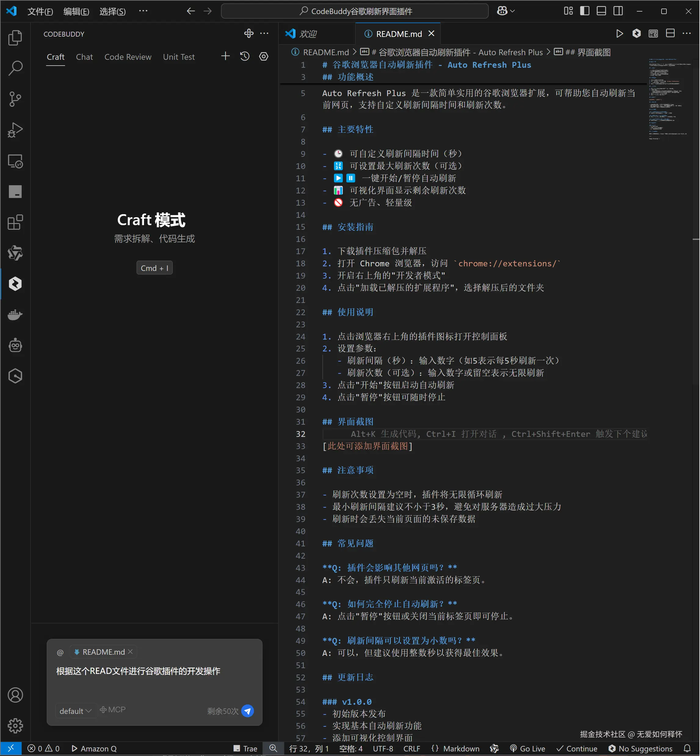Toggle the secondary side bar layout
The height and width of the screenshot is (756, 700).
click(x=618, y=11)
